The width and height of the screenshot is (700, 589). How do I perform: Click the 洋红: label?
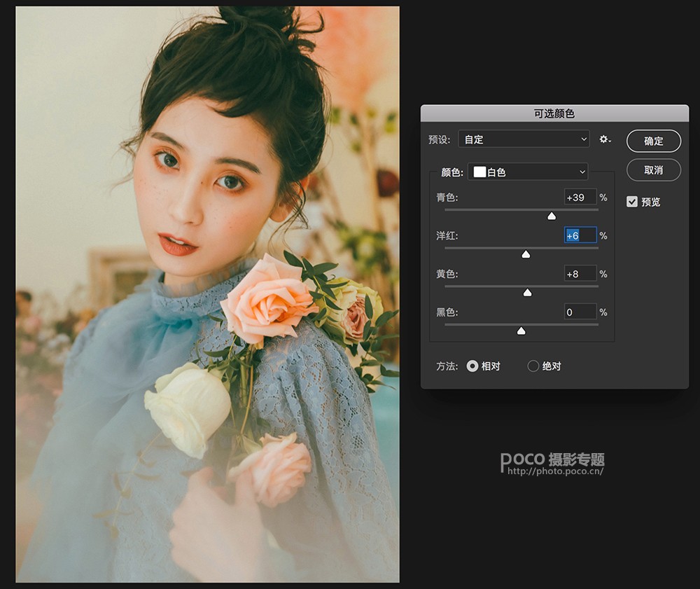pyautogui.click(x=447, y=236)
